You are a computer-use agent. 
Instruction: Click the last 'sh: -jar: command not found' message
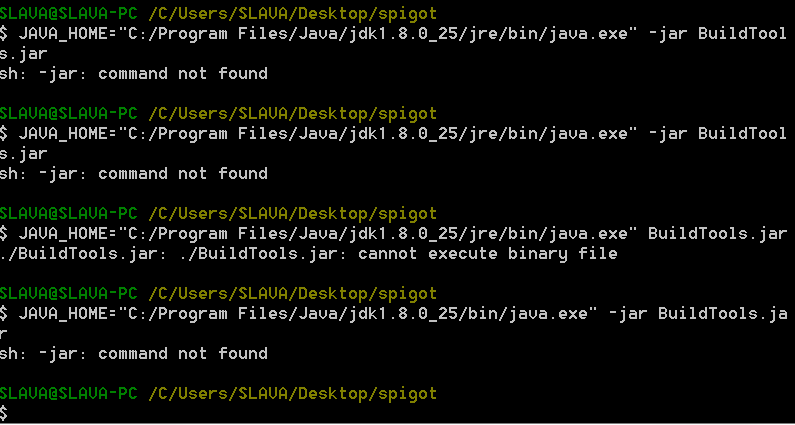click(134, 353)
